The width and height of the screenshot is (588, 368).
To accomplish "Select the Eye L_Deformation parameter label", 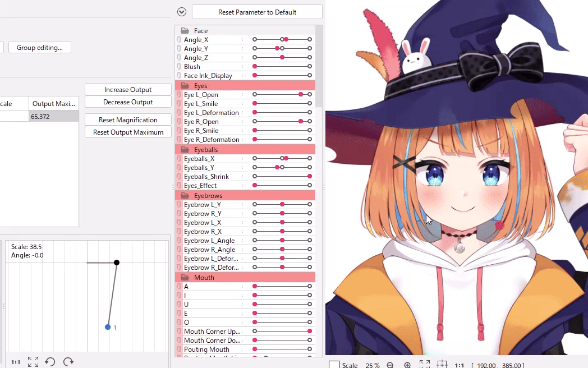I will tap(211, 113).
